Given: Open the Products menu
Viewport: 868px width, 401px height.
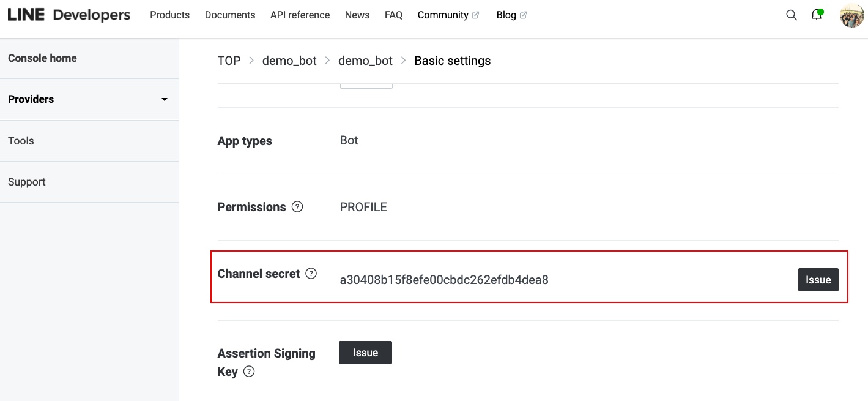Looking at the screenshot, I should pos(169,15).
